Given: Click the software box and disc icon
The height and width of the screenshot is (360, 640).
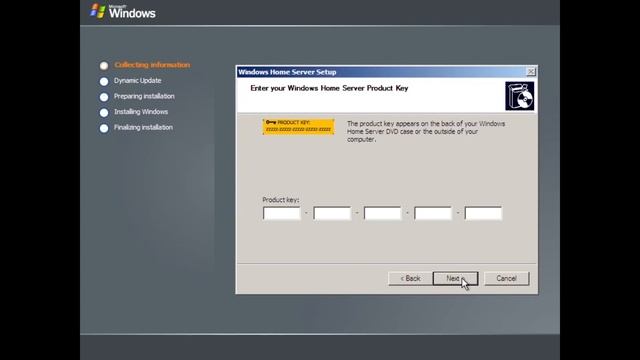Looking at the screenshot, I should (520, 96).
